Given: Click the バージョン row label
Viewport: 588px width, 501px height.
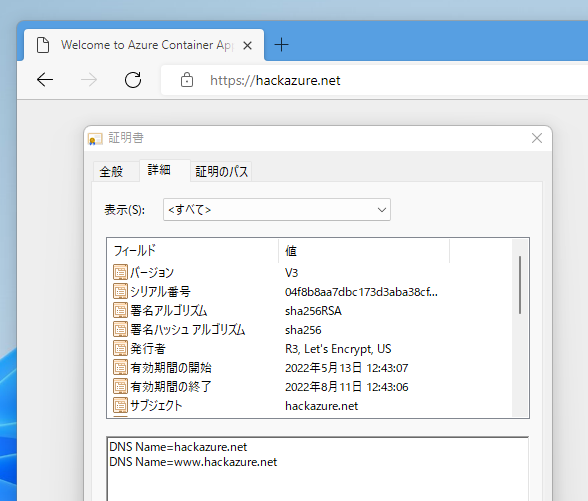Looking at the screenshot, I should click(152, 273).
